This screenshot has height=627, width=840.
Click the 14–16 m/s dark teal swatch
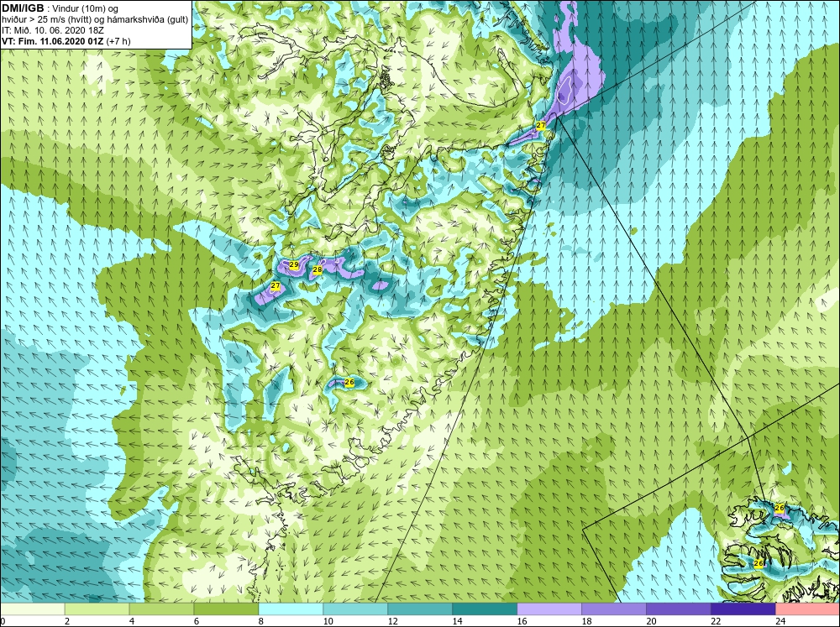click(485, 609)
